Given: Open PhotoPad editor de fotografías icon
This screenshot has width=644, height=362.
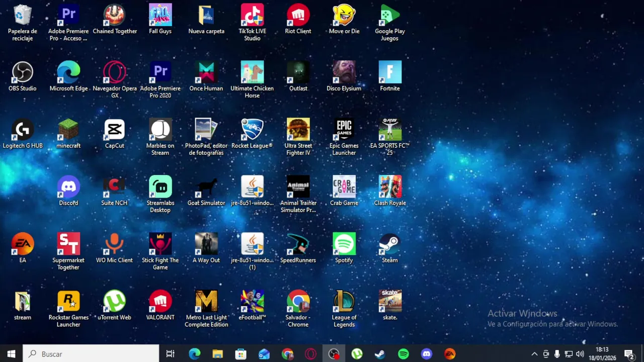Looking at the screenshot, I should coord(206,137).
